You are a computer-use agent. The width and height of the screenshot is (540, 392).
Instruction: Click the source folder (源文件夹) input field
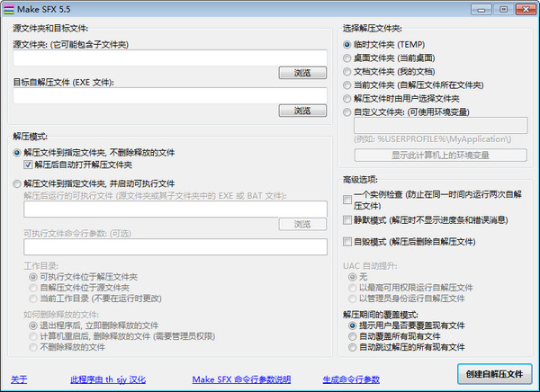click(170, 58)
